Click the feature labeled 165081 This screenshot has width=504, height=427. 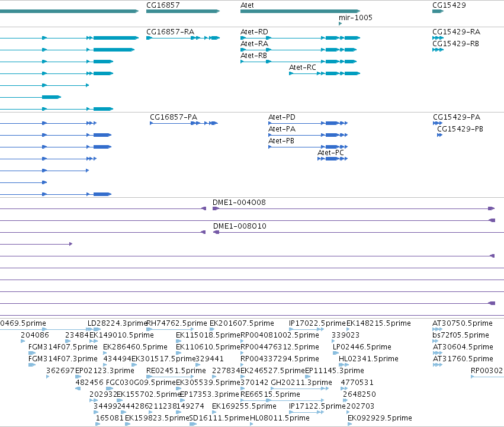(110, 418)
